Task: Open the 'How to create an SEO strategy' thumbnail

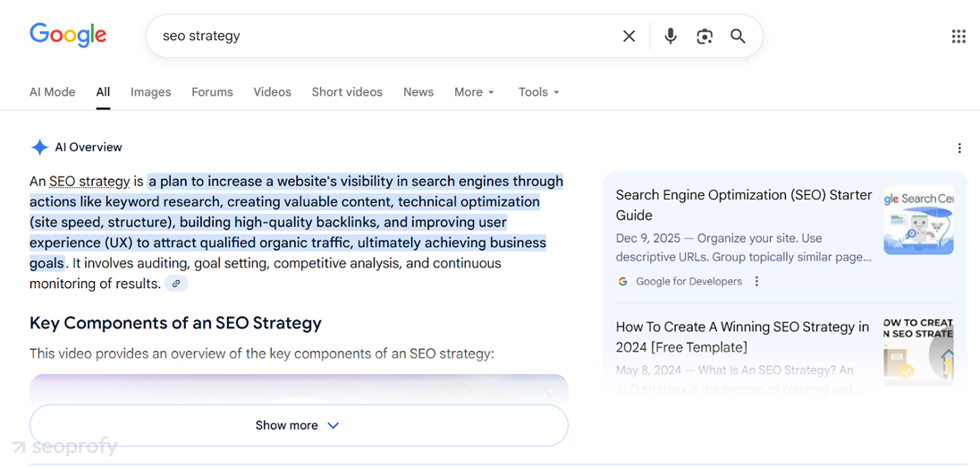Action: click(918, 351)
